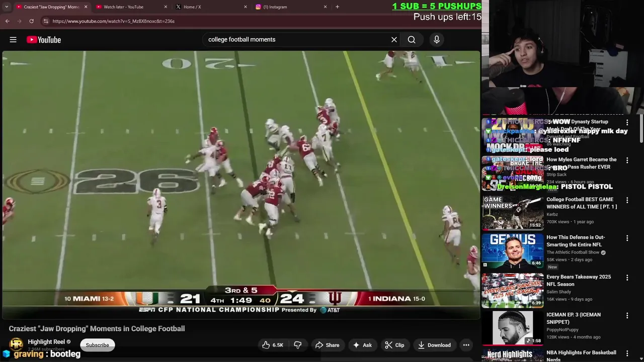
Task: Clear the search box text
Action: [x=394, y=40]
